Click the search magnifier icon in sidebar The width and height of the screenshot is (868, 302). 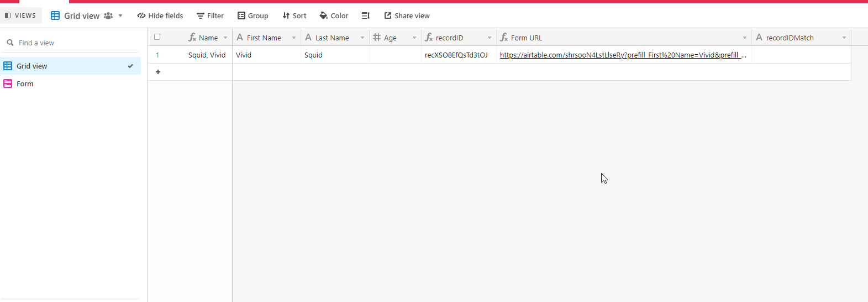pyautogui.click(x=10, y=43)
